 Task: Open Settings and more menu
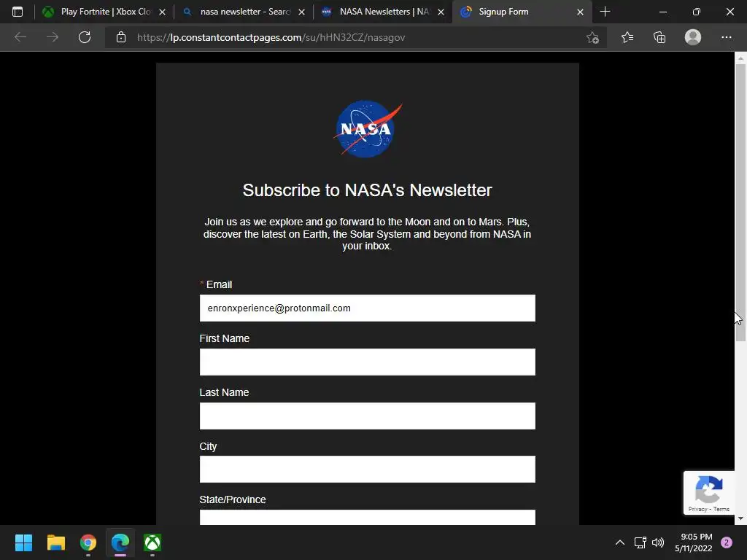(x=726, y=37)
